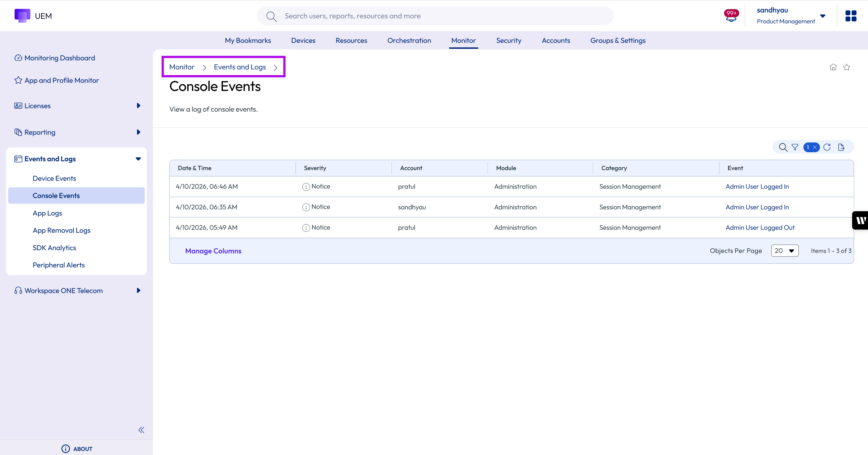Sort by the Module column header

point(506,168)
